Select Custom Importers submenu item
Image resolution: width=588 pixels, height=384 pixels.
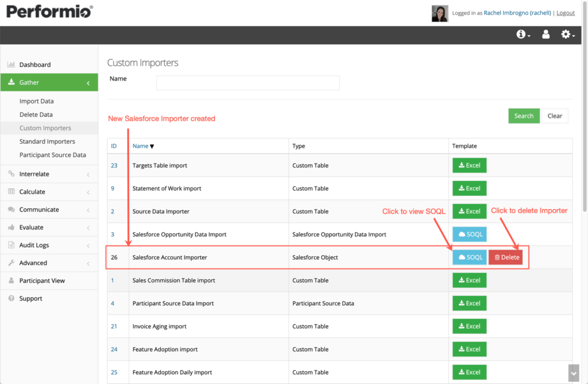(45, 128)
